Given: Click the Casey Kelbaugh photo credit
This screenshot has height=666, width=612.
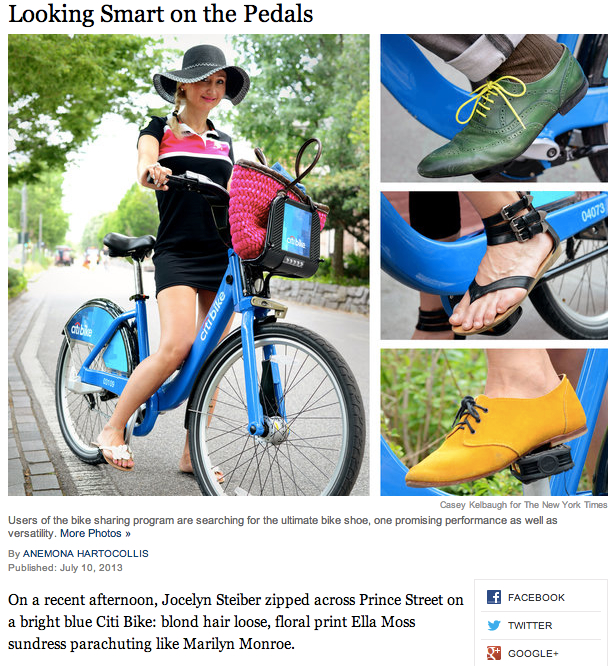Looking at the screenshot, I should [523, 505].
